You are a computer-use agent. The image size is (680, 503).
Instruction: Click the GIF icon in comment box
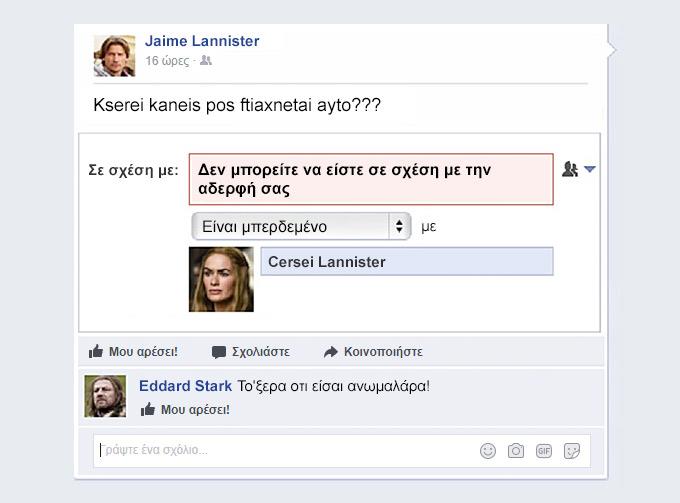pyautogui.click(x=544, y=451)
